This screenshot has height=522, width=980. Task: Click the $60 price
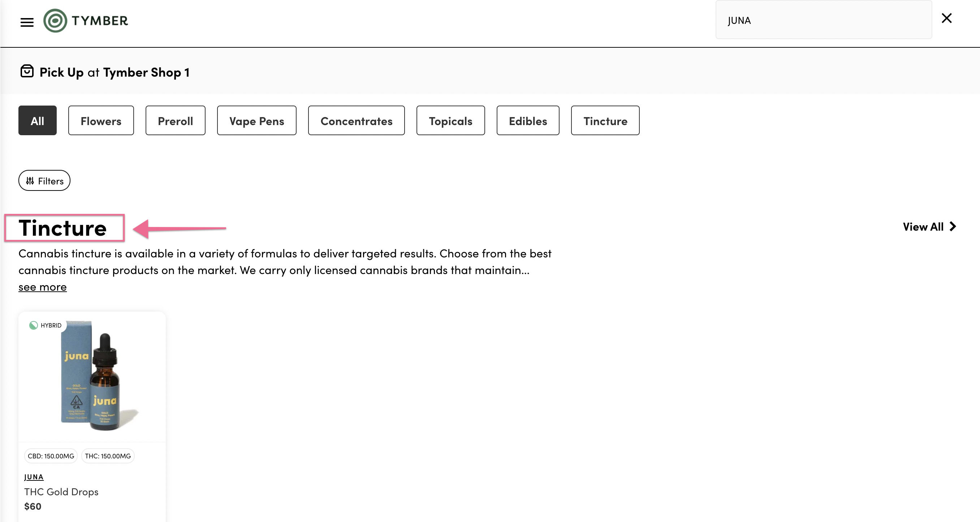point(33,507)
